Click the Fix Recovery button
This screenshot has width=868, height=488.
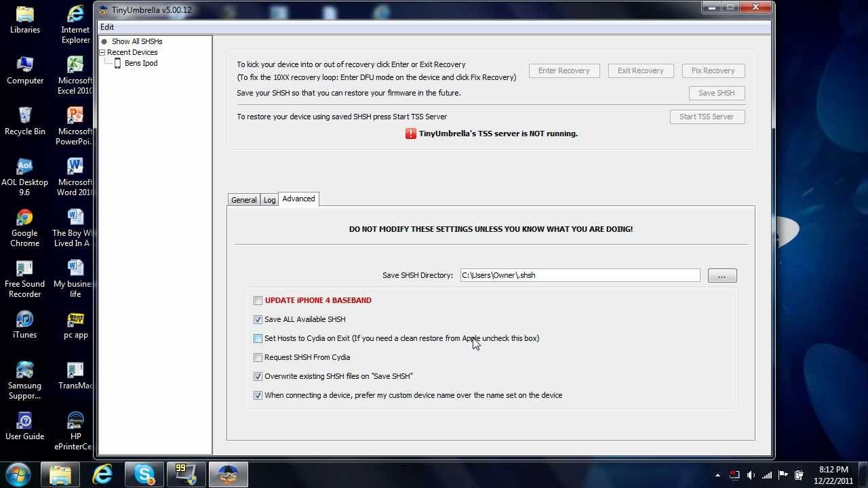tap(713, 70)
